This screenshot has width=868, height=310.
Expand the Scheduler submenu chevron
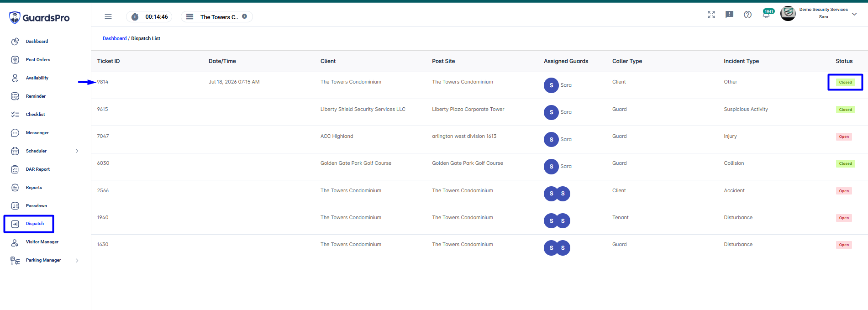(77, 151)
